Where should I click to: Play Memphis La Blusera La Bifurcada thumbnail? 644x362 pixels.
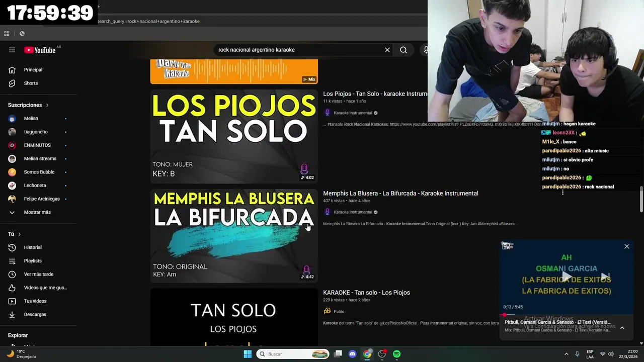coord(234,236)
